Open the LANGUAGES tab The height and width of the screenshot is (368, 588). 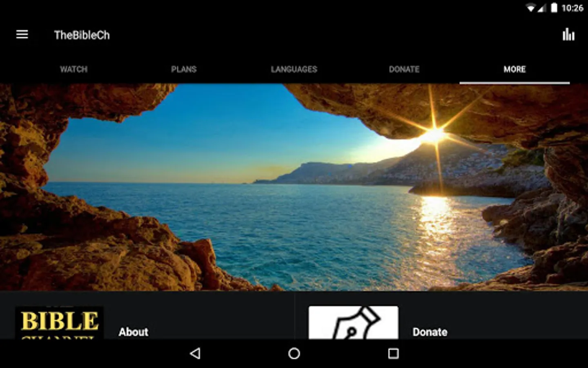click(x=294, y=69)
